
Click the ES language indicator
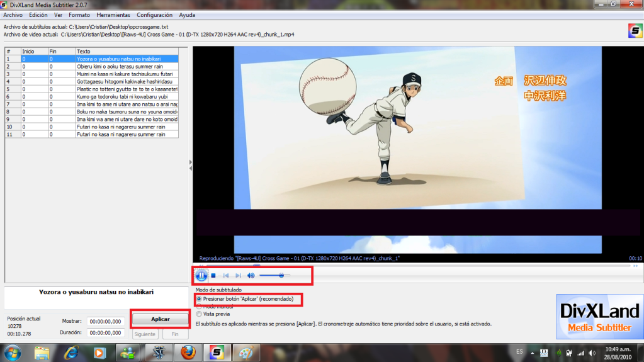point(519,352)
